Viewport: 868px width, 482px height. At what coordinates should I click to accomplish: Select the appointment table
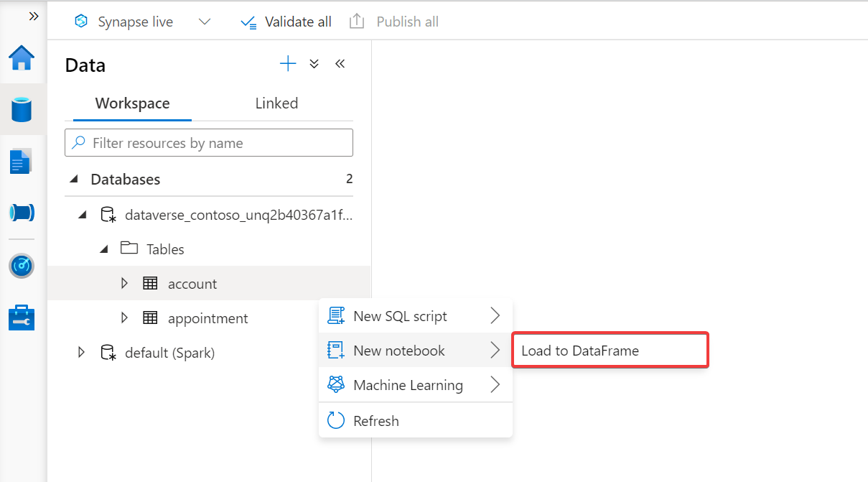click(x=207, y=318)
